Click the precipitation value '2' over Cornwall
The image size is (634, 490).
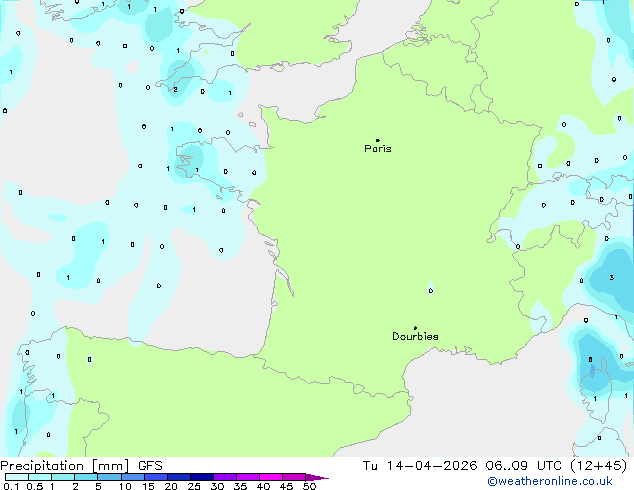(175, 89)
